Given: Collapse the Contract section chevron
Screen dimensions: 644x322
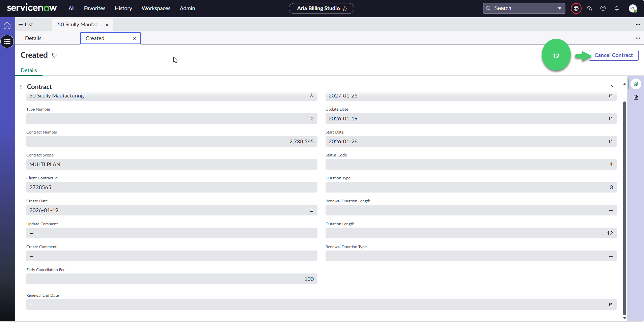Looking at the screenshot, I should click(x=611, y=87).
